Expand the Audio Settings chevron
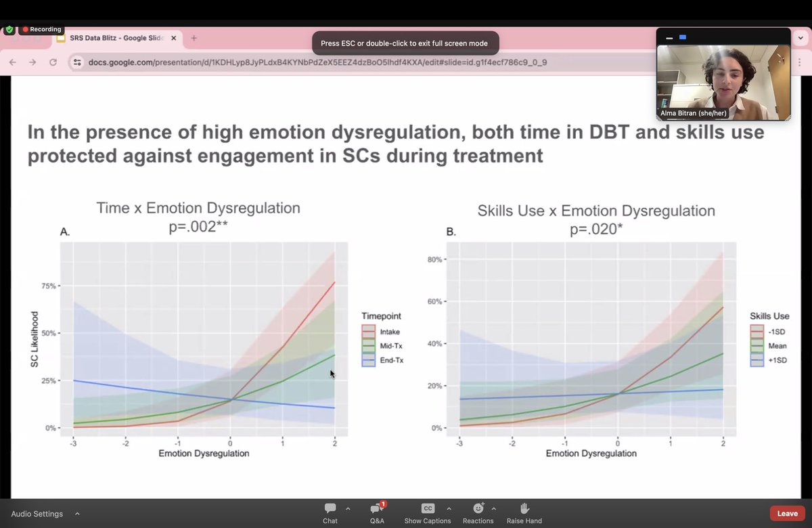 [x=76, y=514]
